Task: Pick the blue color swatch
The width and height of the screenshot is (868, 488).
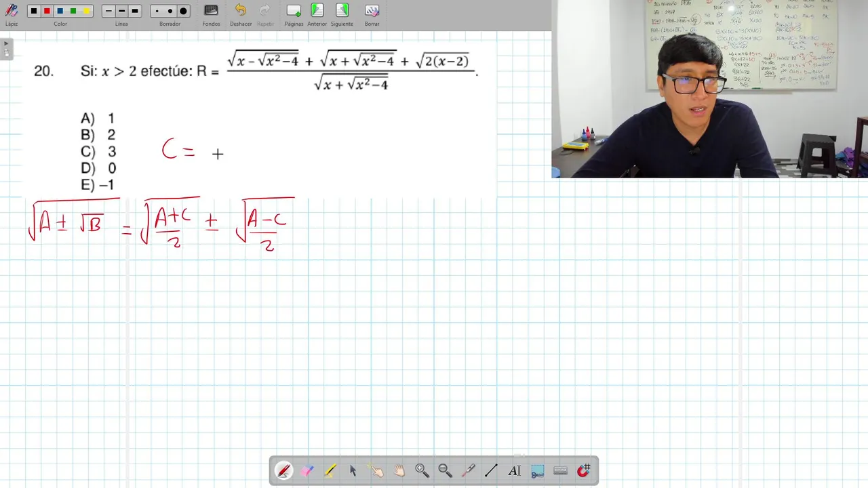Action: tap(60, 11)
